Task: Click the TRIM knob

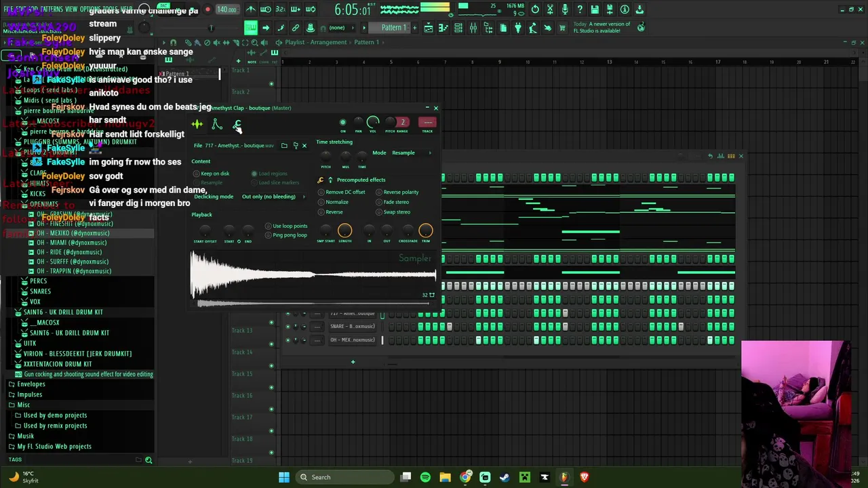Action: coord(426,231)
